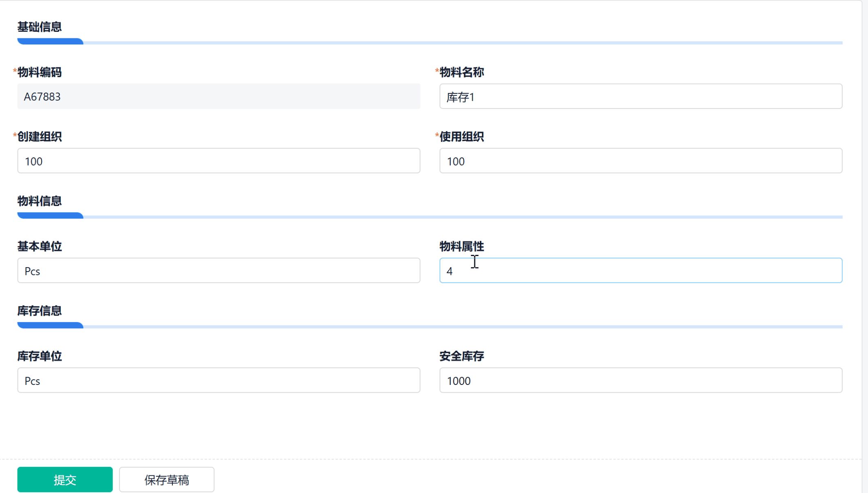Screen dimensions: 868x493
Task: Click the 安全库存 field showing 1000
Action: [x=641, y=380]
